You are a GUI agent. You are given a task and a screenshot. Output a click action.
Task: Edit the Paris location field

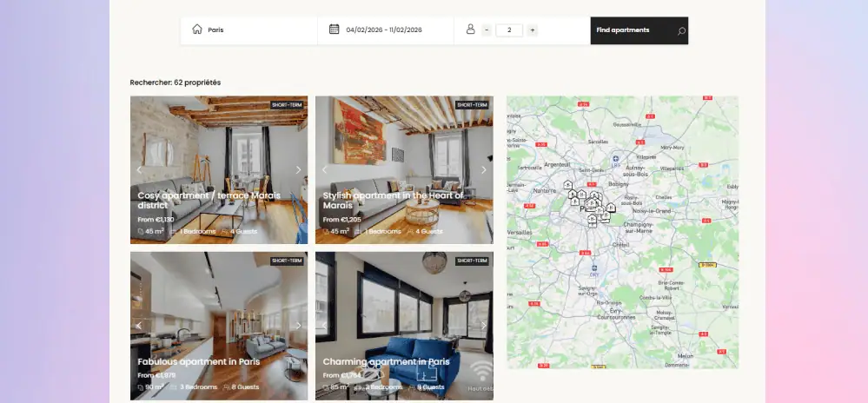tap(249, 30)
